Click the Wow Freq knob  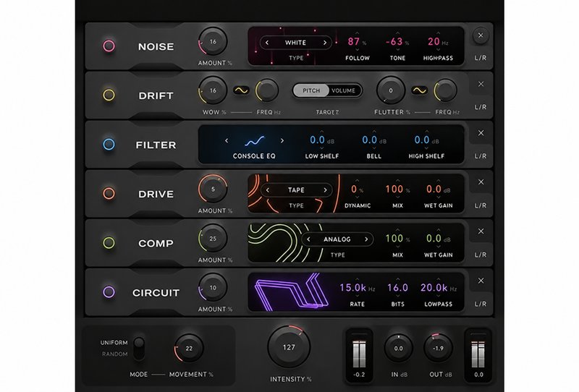tap(267, 90)
